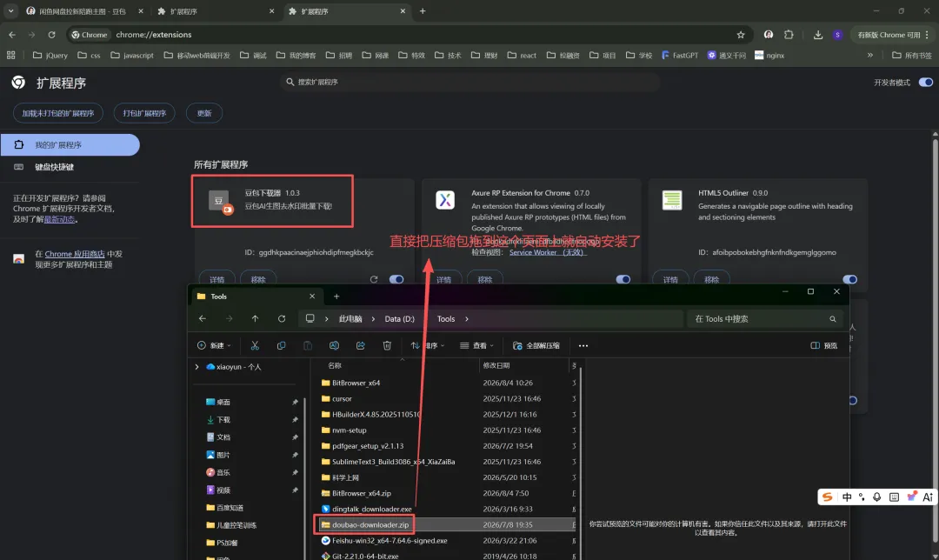This screenshot has height=560, width=939.
Task: Click the IME microphone icon
Action: pos(876,497)
